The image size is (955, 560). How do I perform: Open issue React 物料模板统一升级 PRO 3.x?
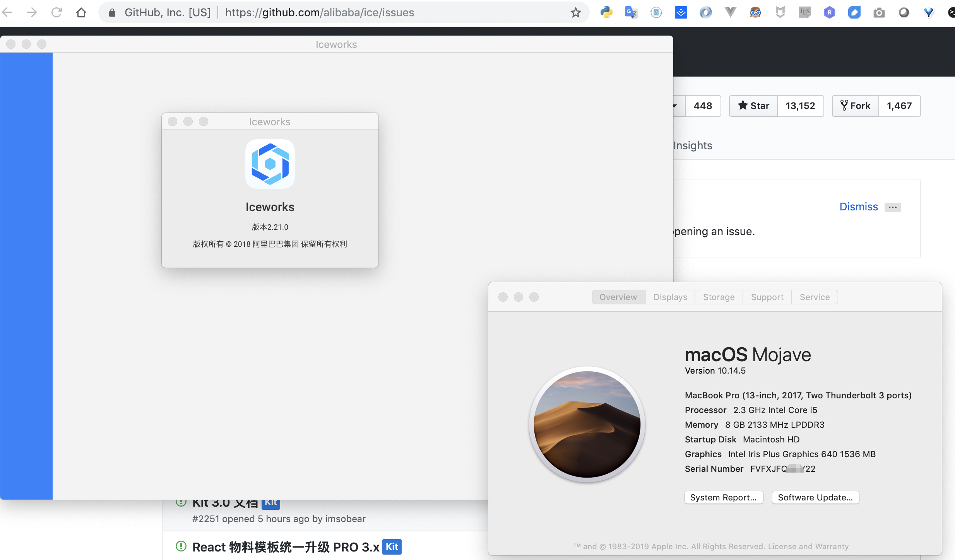286,547
